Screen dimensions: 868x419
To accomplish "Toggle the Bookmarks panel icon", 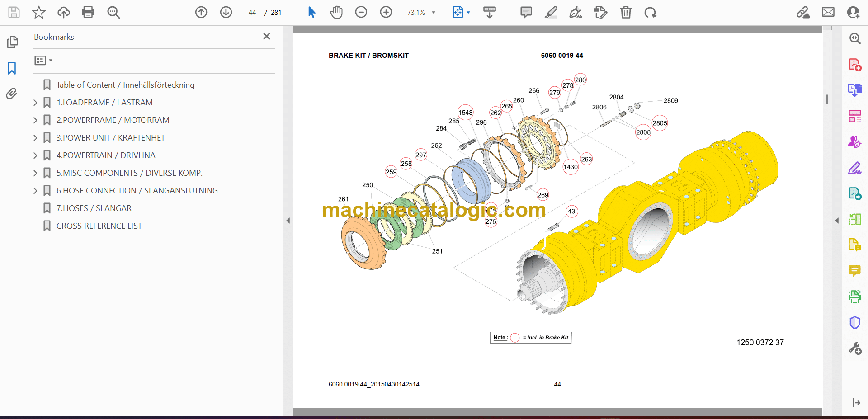I will [12, 68].
